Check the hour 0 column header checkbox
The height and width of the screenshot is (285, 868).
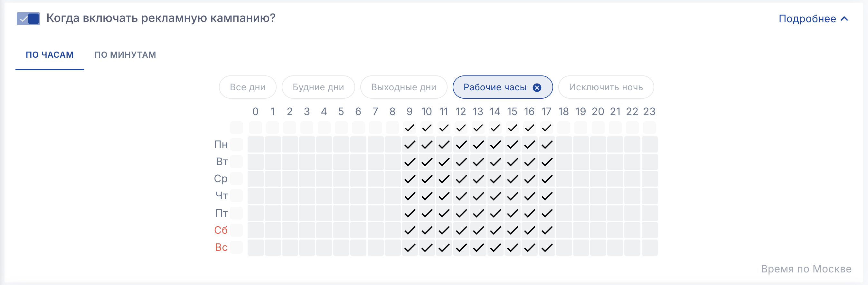(255, 128)
